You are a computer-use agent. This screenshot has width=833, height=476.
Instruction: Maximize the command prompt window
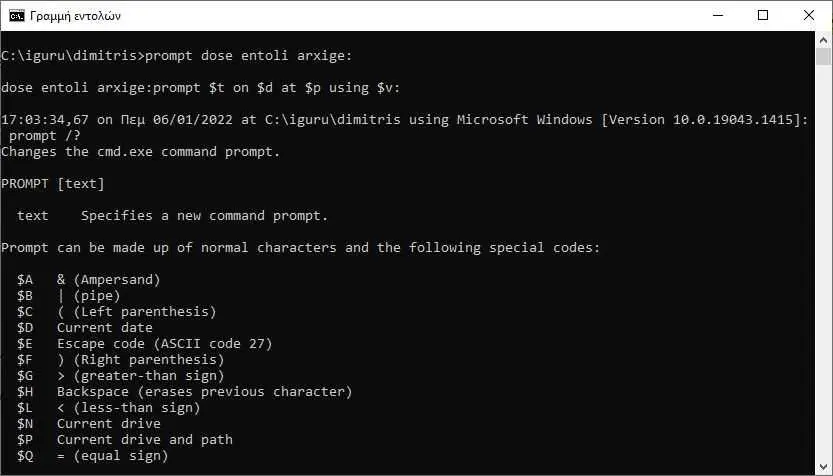click(763, 15)
